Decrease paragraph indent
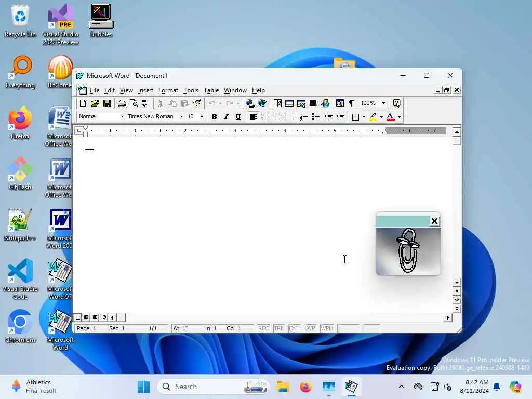The height and width of the screenshot is (399, 532). (328, 117)
